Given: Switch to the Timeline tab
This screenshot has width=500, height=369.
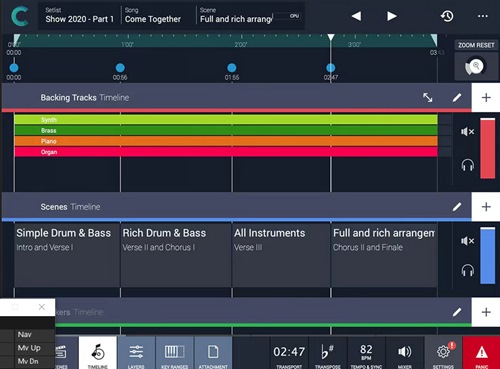Looking at the screenshot, I should pos(98,353).
